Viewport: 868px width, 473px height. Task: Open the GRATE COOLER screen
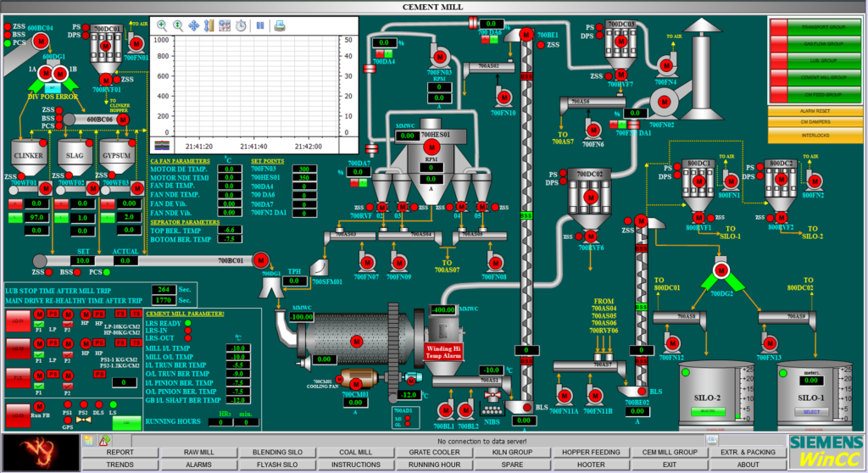coord(435,452)
